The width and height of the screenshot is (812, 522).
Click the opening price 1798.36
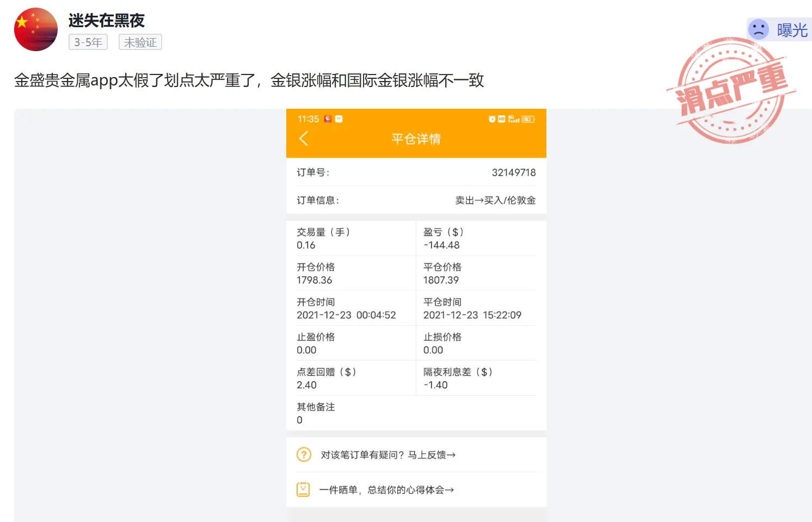314,280
